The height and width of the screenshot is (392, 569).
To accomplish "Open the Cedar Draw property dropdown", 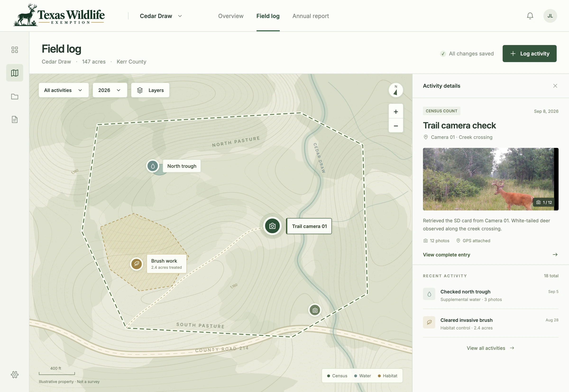I will pyautogui.click(x=161, y=16).
